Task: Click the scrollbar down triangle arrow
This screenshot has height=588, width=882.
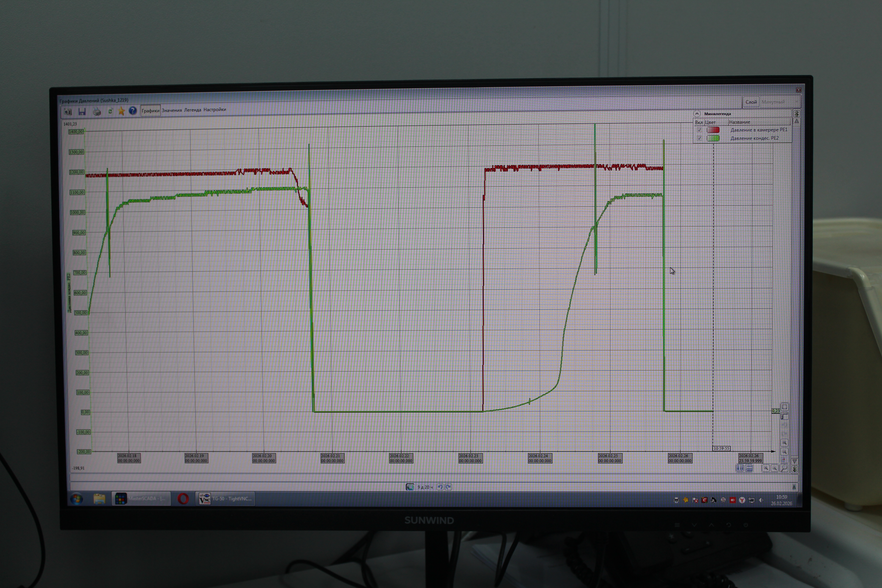Action: [795, 461]
